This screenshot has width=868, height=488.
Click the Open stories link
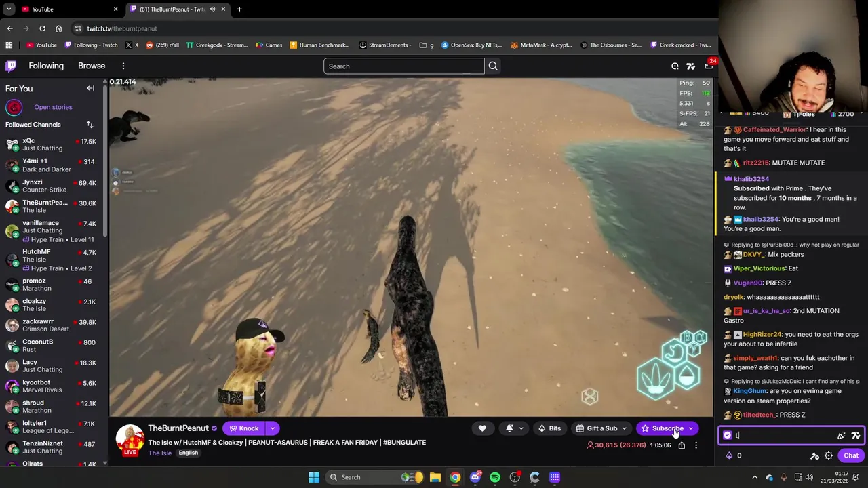[53, 107]
